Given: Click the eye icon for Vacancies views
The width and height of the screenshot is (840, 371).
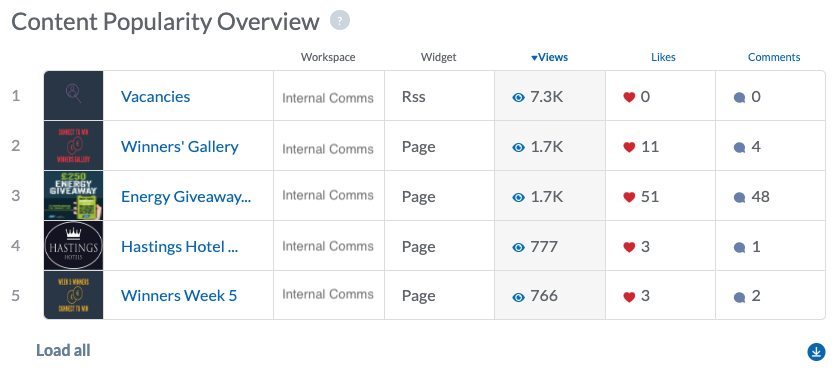Looking at the screenshot, I should pyautogui.click(x=518, y=97).
